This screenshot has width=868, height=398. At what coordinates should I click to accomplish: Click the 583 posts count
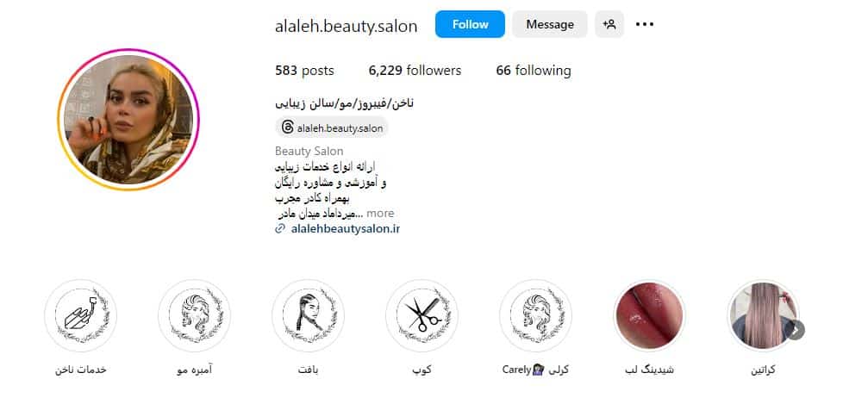pyautogui.click(x=304, y=71)
